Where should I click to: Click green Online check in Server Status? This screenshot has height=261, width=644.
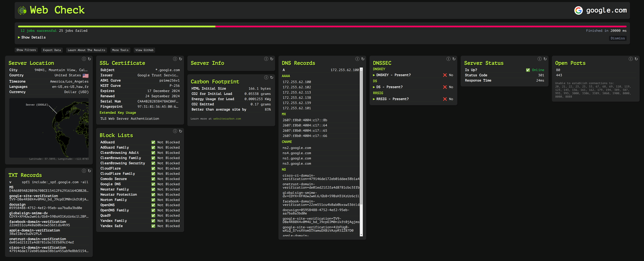coord(528,70)
